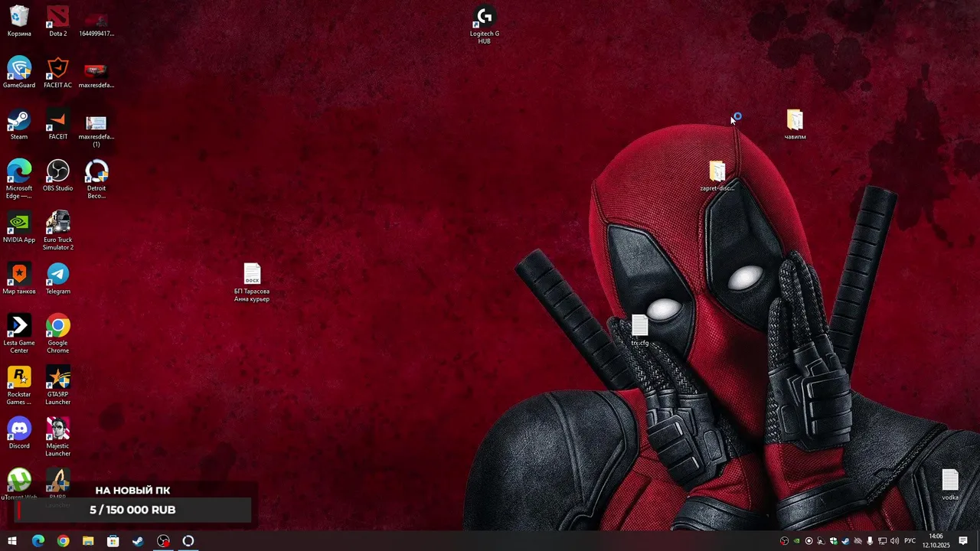The image size is (980, 551).
Task: Open the Корзина recycle bin icon
Action: coord(19,21)
